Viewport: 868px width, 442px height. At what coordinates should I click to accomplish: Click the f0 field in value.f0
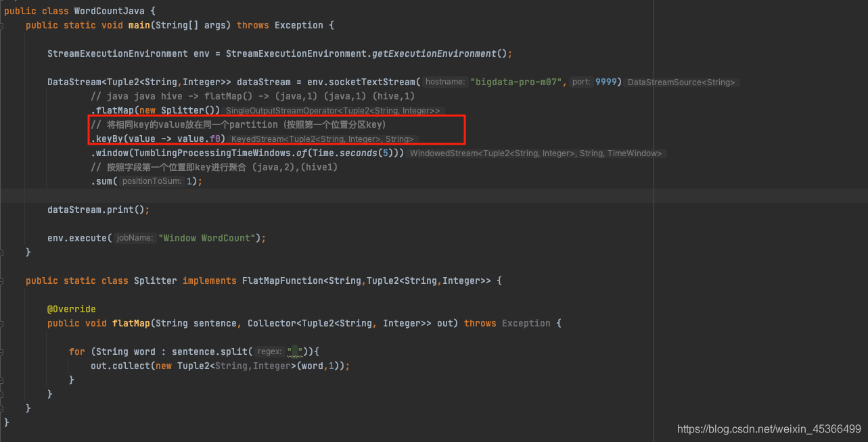point(215,139)
